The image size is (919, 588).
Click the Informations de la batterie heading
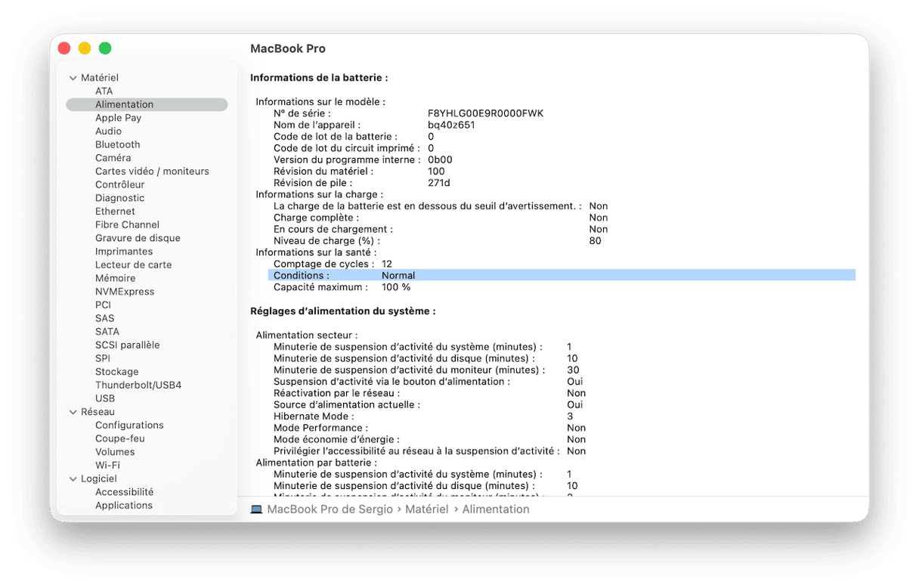[319, 78]
